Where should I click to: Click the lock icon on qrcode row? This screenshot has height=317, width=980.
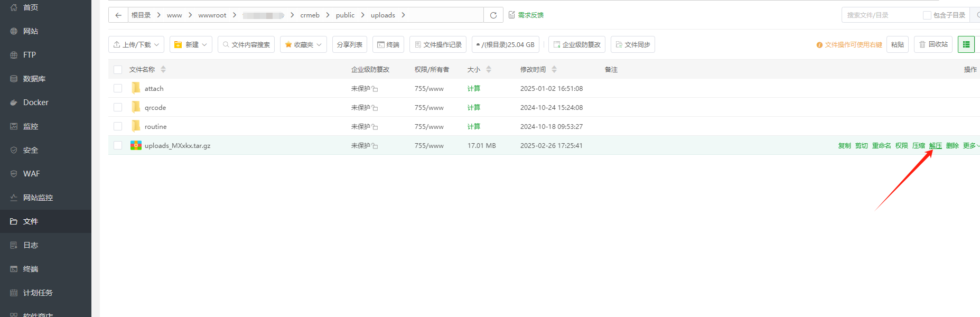[x=375, y=108]
